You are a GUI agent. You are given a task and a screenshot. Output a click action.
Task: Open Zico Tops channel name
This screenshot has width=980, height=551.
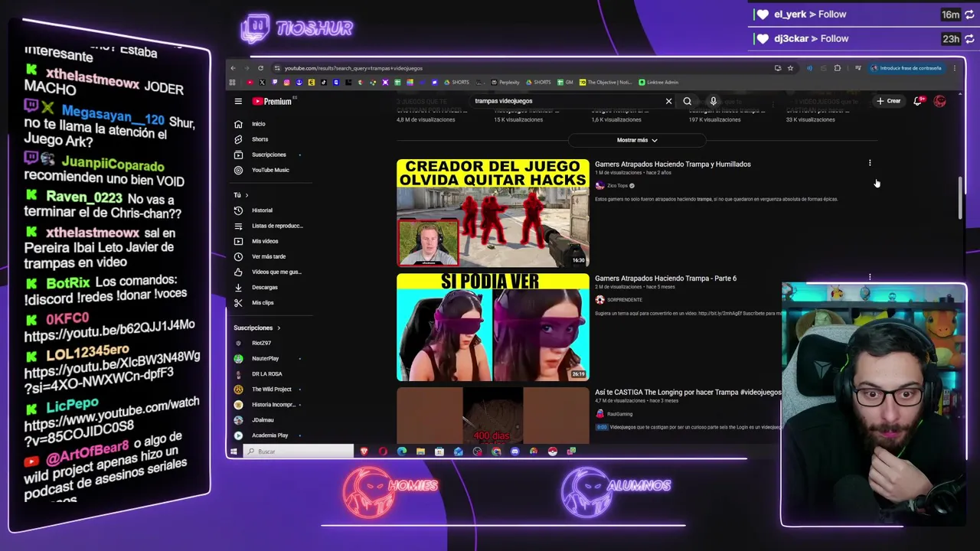[x=617, y=186]
